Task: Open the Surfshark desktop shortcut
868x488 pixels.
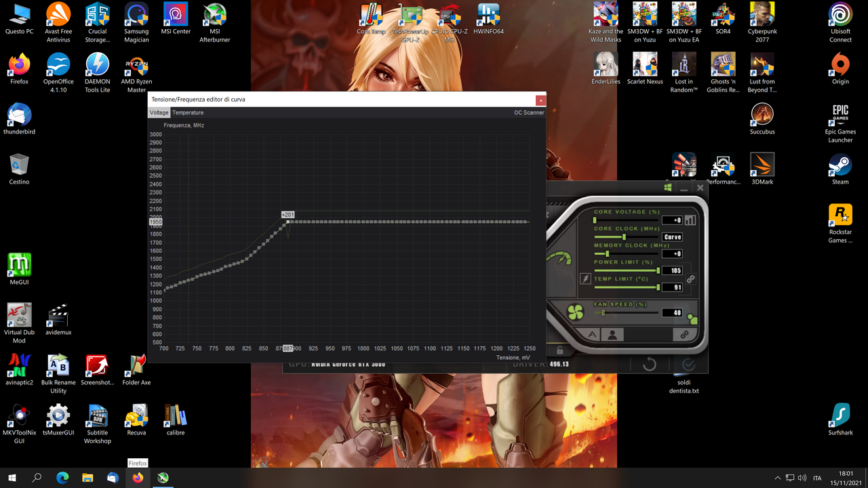Action: pos(840,420)
